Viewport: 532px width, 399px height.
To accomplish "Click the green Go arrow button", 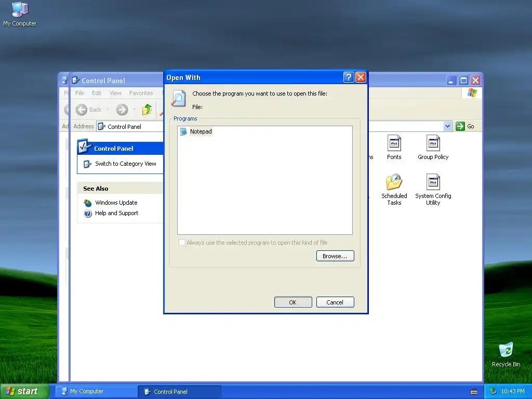I will pyautogui.click(x=460, y=126).
